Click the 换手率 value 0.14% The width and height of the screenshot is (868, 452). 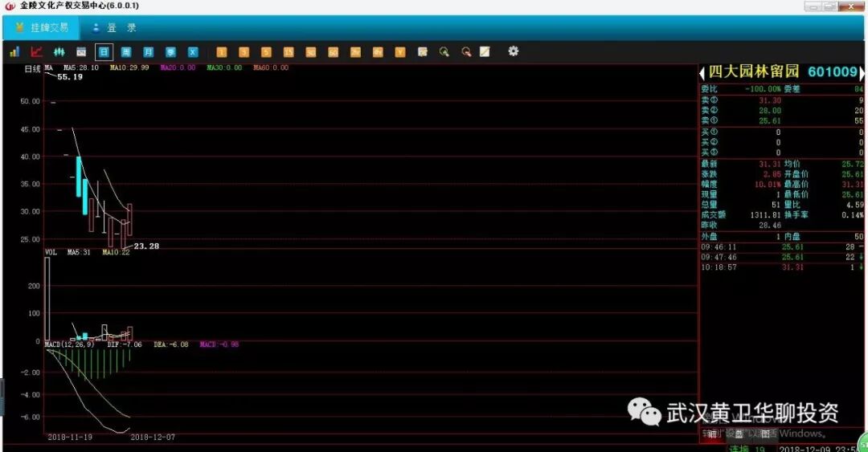pos(853,214)
